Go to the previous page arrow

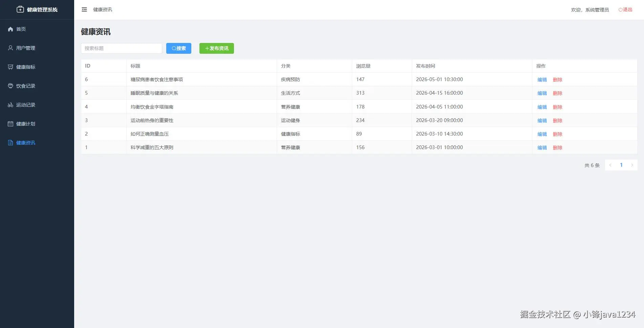(x=610, y=165)
